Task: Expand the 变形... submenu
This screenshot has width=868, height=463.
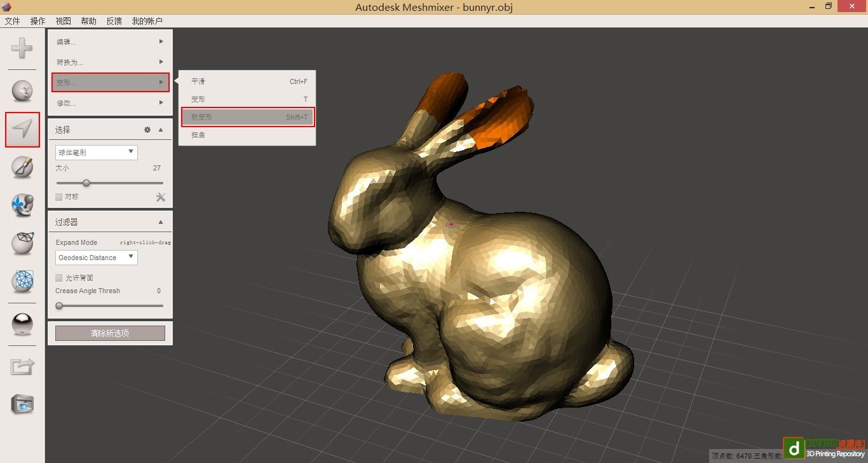Action: coord(111,83)
